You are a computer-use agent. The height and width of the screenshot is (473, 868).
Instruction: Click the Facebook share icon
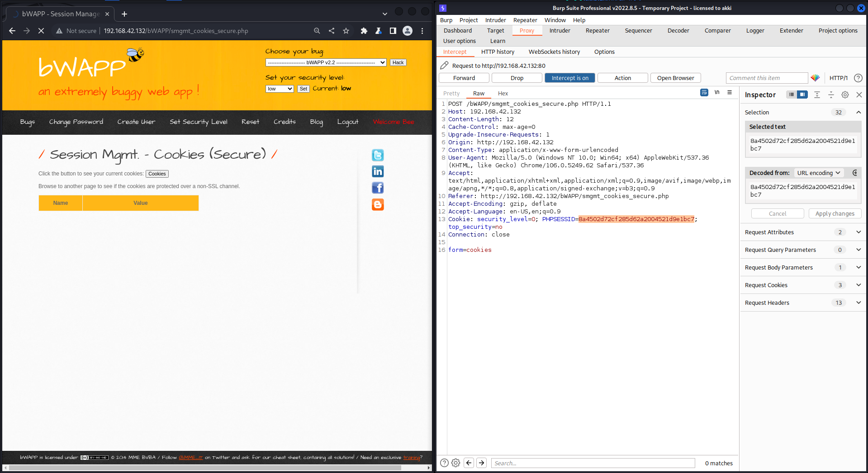coord(378,188)
